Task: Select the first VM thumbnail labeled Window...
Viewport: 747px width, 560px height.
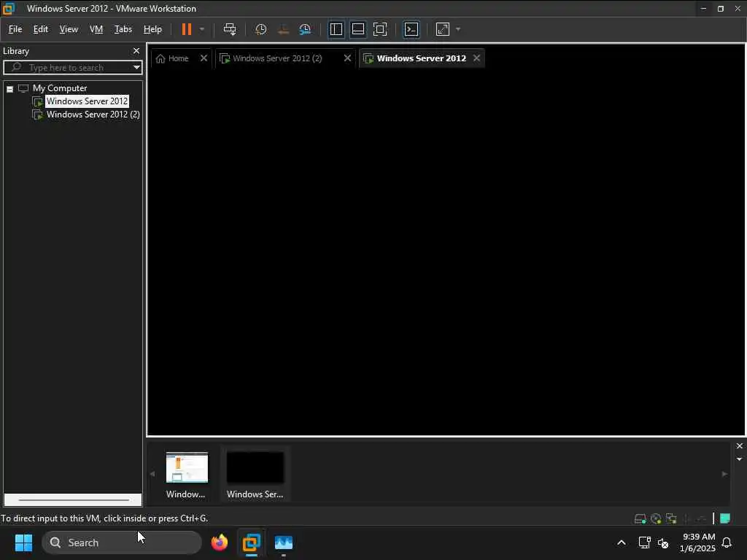Action: coord(186,474)
